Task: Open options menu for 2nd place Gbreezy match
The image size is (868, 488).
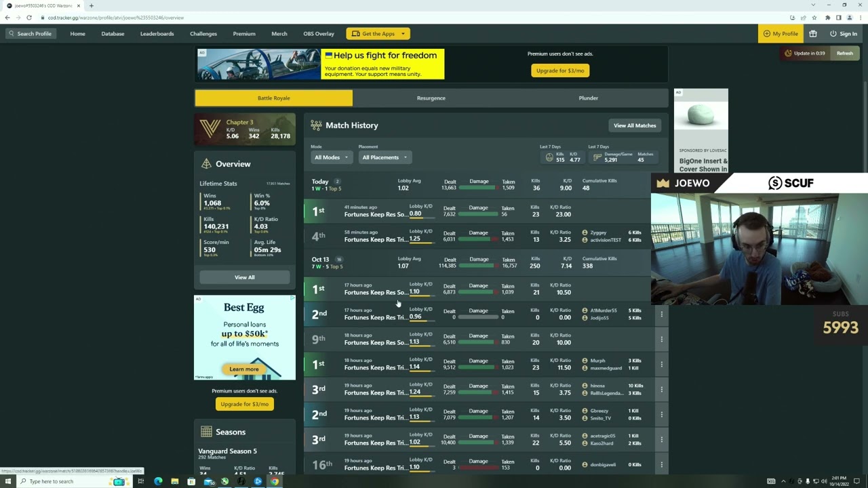Action: point(661,414)
